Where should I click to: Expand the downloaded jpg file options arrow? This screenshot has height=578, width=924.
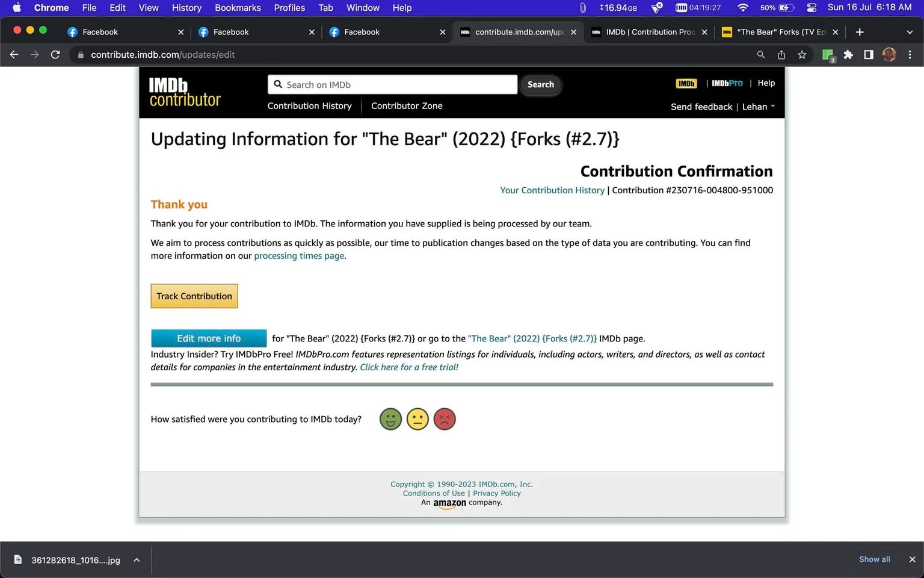tap(137, 560)
